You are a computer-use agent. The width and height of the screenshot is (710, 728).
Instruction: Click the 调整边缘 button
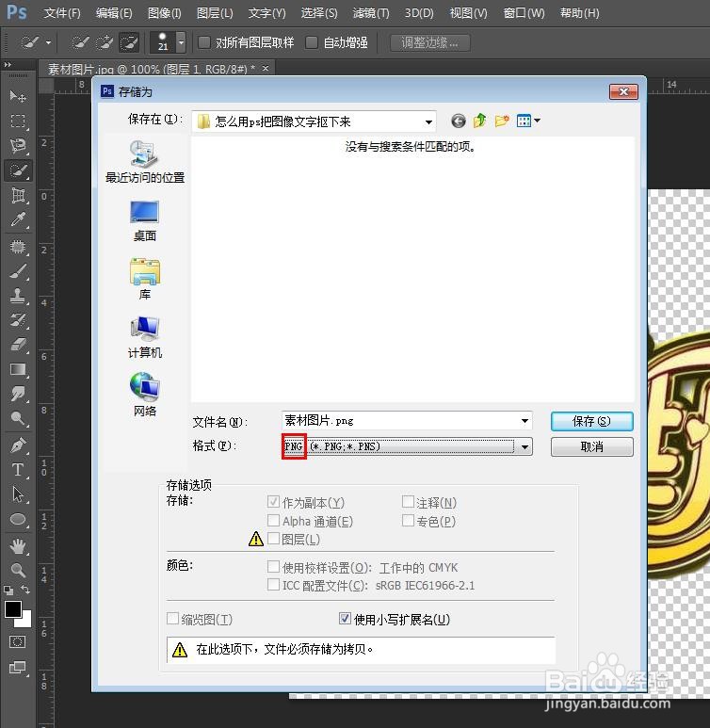click(x=429, y=42)
